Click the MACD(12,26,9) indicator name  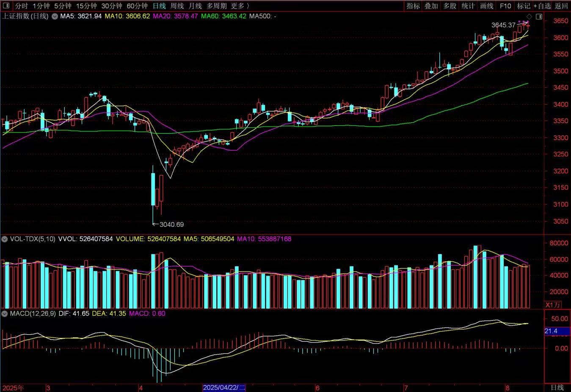pyautogui.click(x=33, y=313)
